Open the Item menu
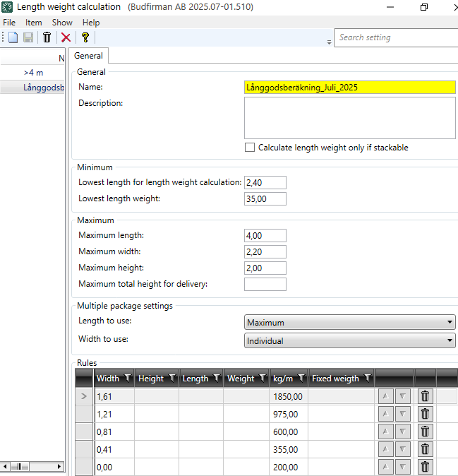The width and height of the screenshot is (458, 476). point(34,23)
